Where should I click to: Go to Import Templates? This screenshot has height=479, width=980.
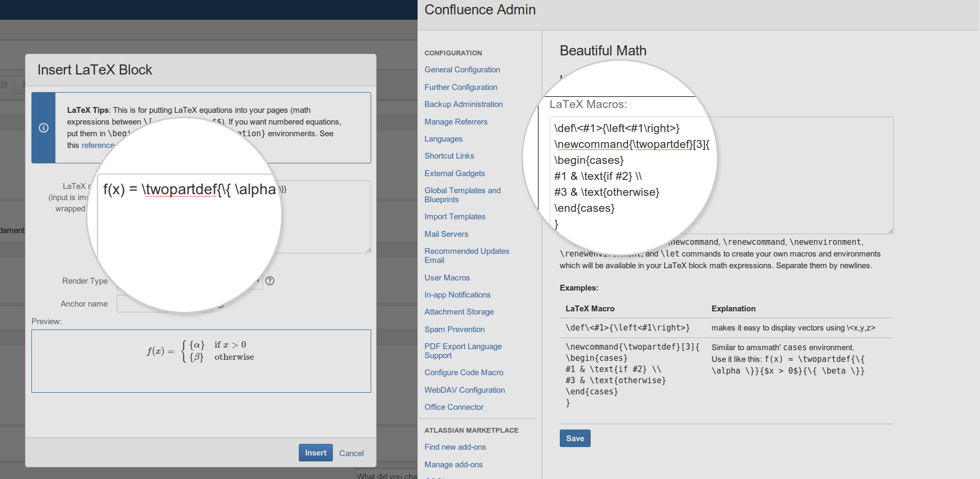455,217
